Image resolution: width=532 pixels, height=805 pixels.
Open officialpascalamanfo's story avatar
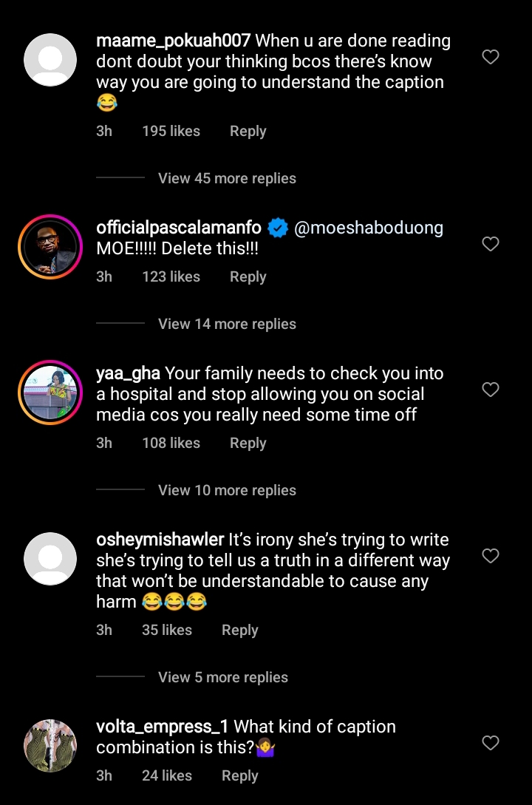[50, 247]
